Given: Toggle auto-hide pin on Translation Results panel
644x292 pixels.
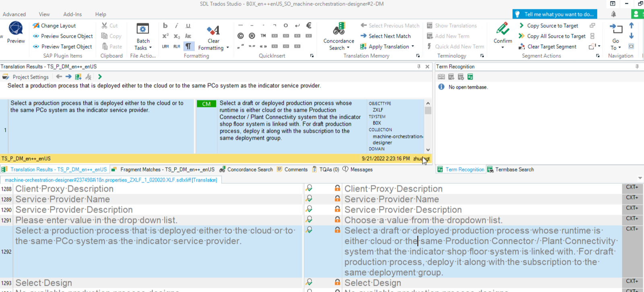Looking at the screenshot, I should 419,66.
